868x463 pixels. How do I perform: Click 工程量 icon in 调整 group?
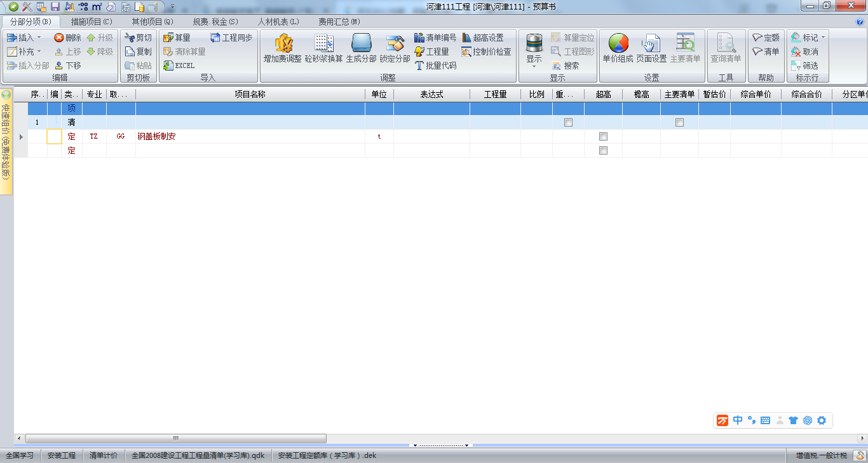419,52
